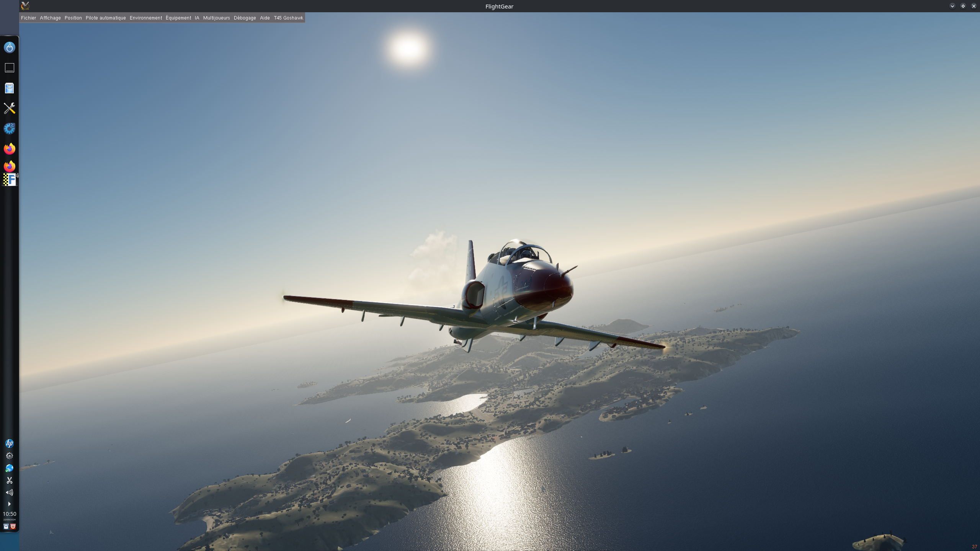The image size is (980, 551).
Task: Click the volume speaker tray icon
Action: click(x=10, y=492)
